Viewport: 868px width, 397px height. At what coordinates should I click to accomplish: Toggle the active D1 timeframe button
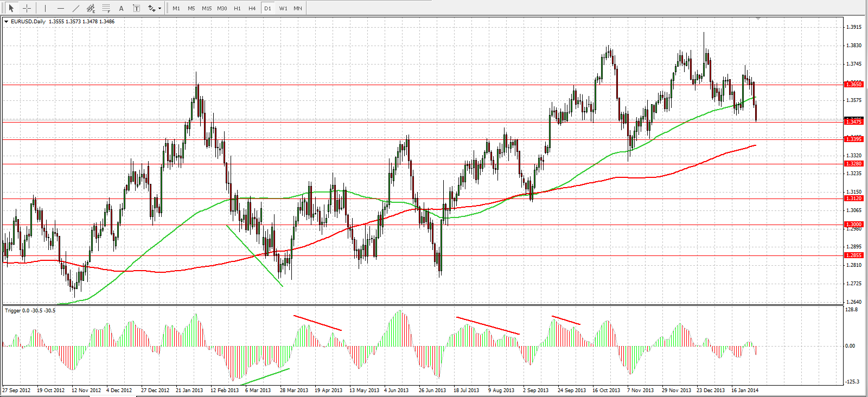pyautogui.click(x=267, y=8)
